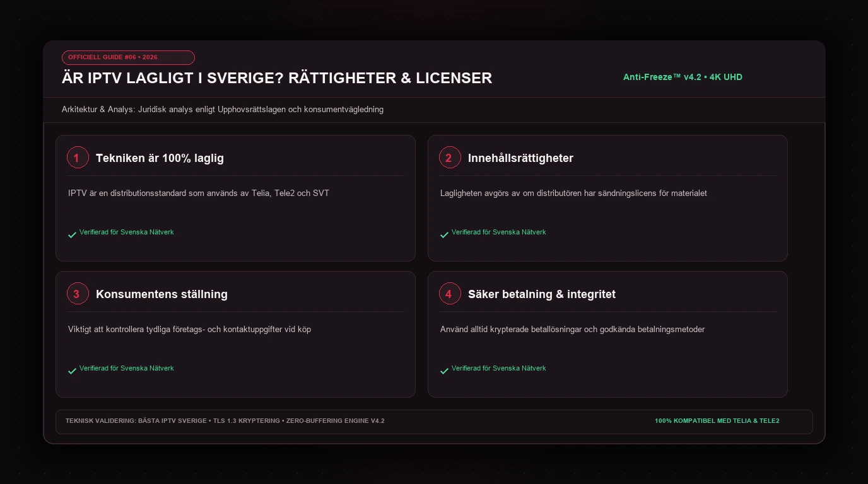Click '100% kompatibel med Telia & Tele2' footer text

click(x=717, y=421)
